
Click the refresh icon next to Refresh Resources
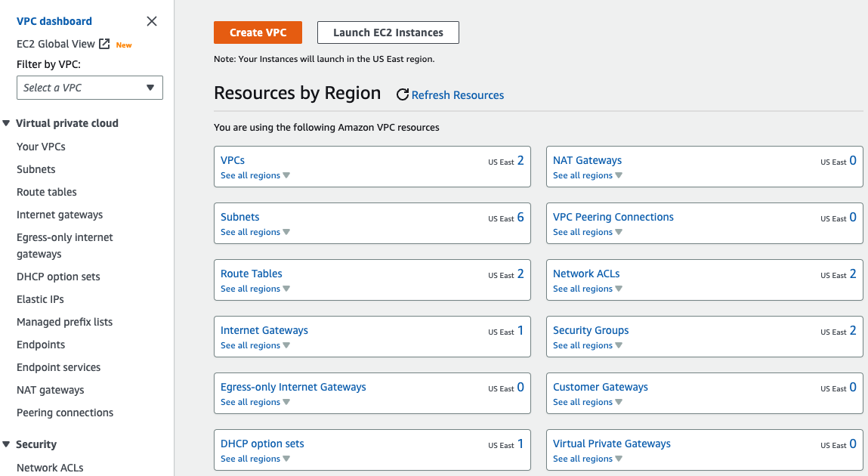[x=403, y=94]
